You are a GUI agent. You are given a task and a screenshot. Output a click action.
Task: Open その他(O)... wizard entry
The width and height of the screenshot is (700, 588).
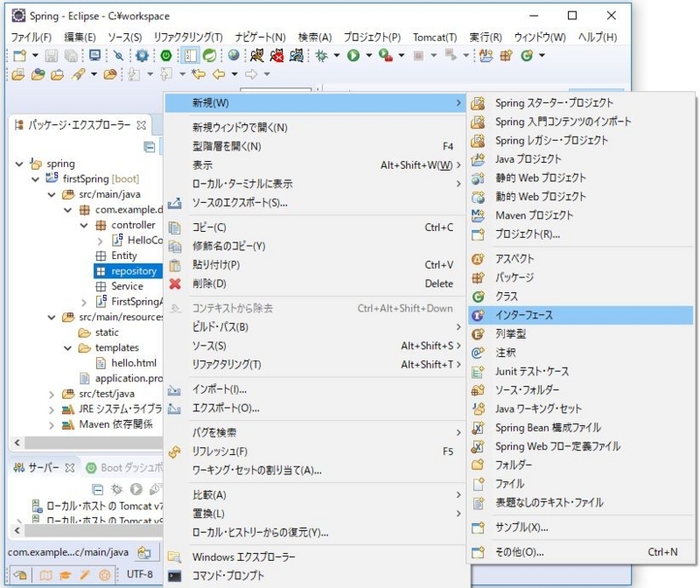[x=580, y=552]
